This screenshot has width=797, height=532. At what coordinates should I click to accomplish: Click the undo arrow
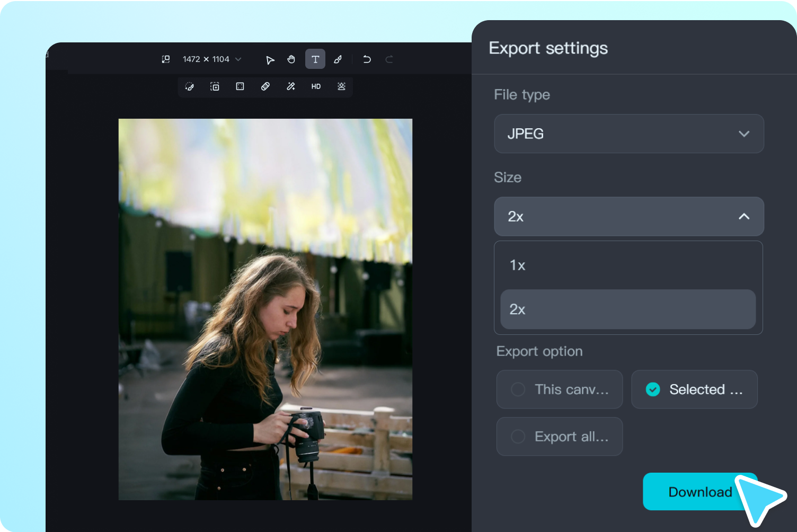pyautogui.click(x=367, y=59)
